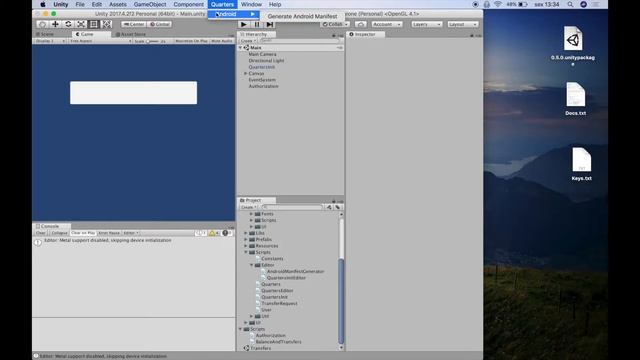Click the Search by Label icon in Project
The image size is (640, 360).
(338, 207)
